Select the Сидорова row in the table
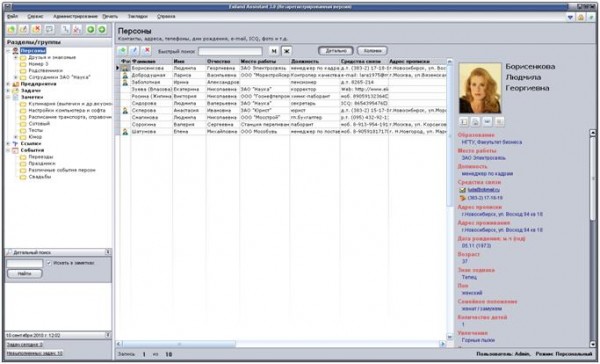The image size is (600, 364). pyautogui.click(x=284, y=104)
